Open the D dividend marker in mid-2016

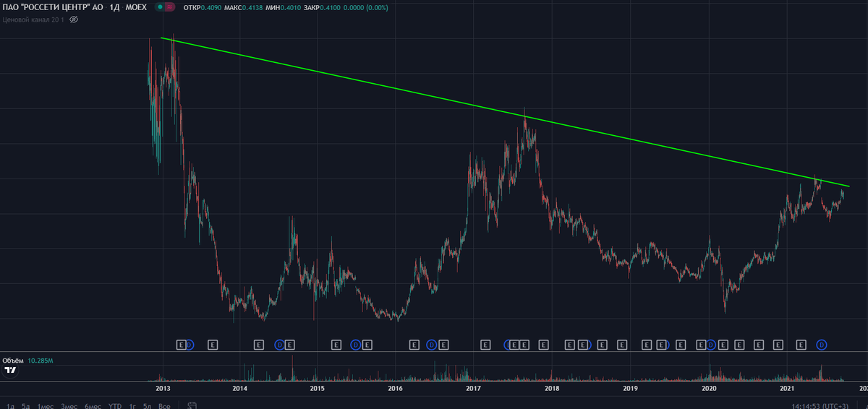pos(433,345)
